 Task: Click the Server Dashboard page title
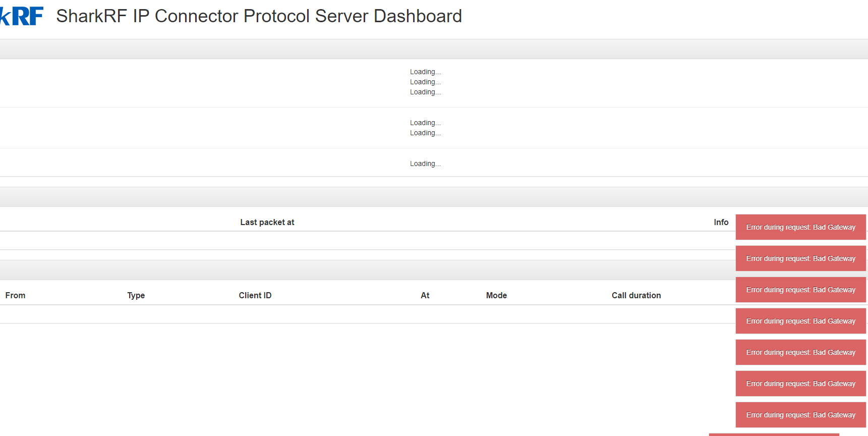tap(259, 16)
